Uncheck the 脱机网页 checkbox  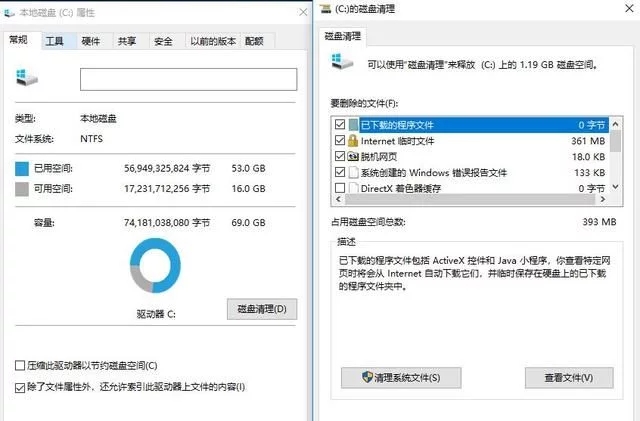[x=340, y=156]
